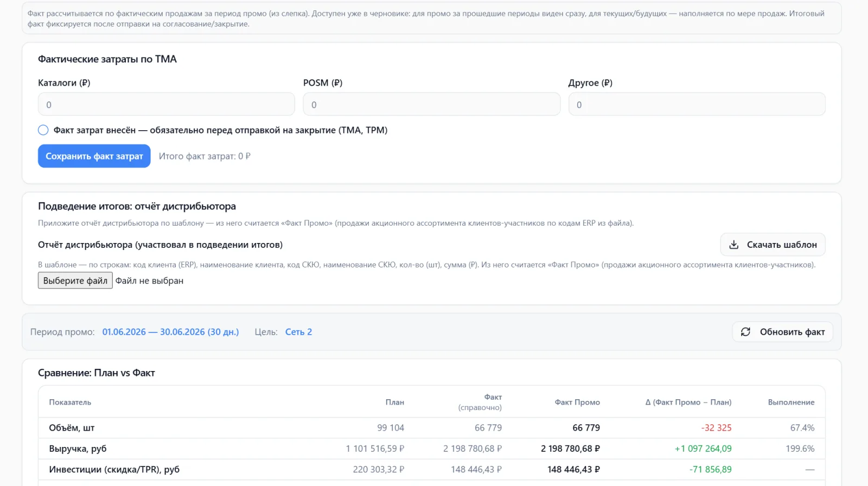Screen dimensions: 868x486
Task: Click the delta value -32 325
Action: [716, 428]
